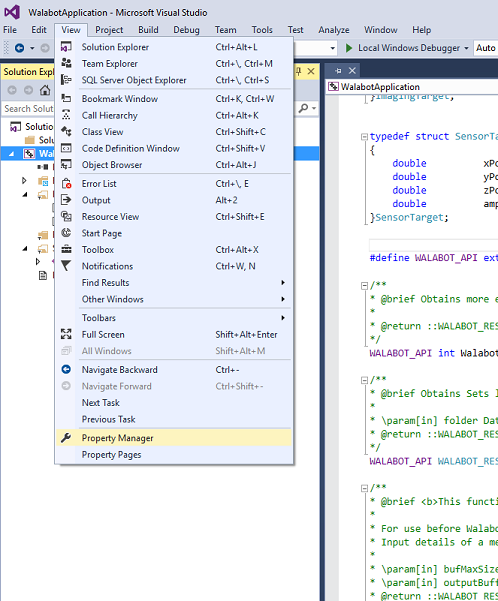Click the SQL Server Object Explorer icon

coord(66,80)
